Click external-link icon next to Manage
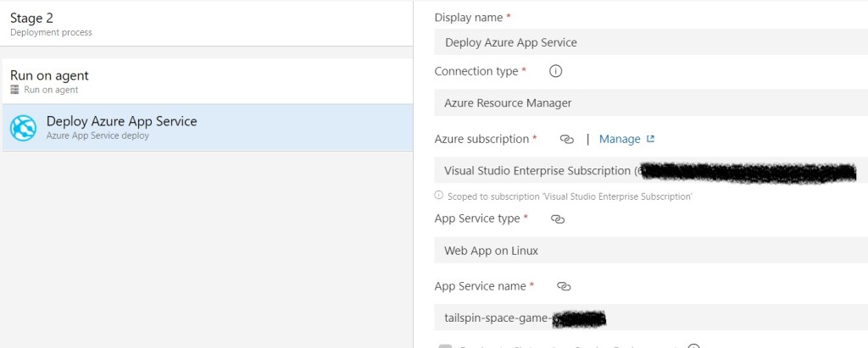Screen dimensions: 868x348 click(x=650, y=139)
